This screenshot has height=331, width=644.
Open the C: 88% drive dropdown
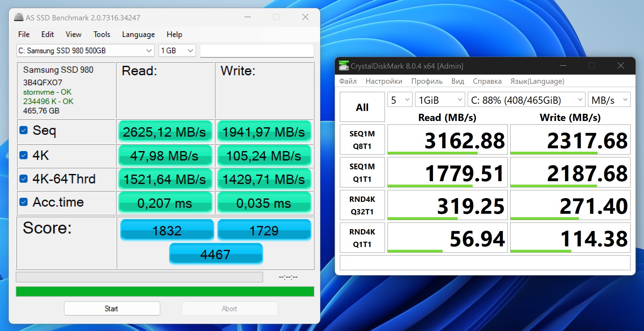pos(526,100)
